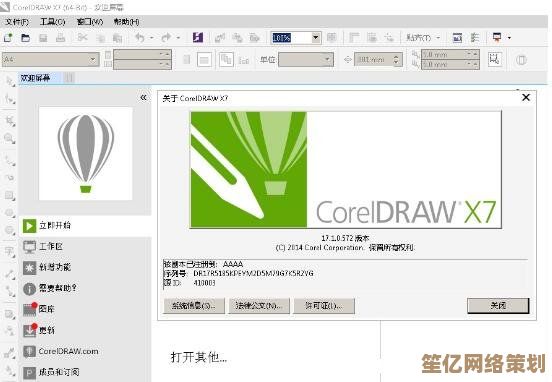This screenshot has width=552, height=382.
Task: Select the Pick tool in toolbox
Action: pos(10,82)
